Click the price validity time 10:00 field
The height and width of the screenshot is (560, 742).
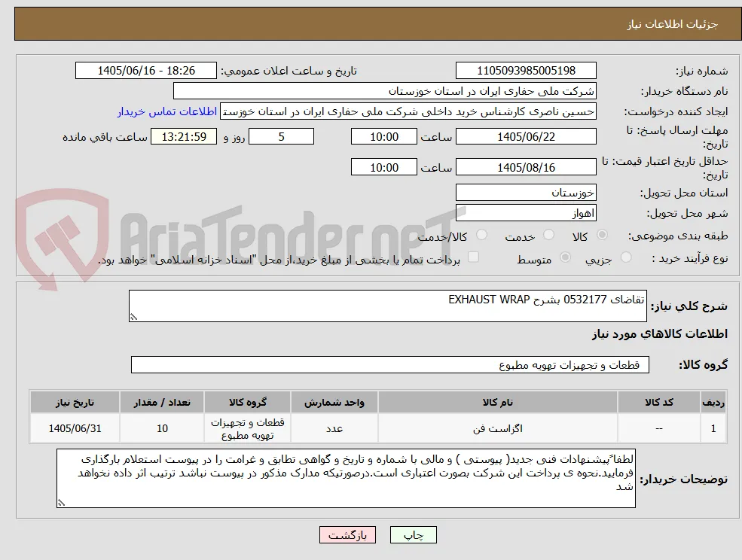click(x=383, y=167)
